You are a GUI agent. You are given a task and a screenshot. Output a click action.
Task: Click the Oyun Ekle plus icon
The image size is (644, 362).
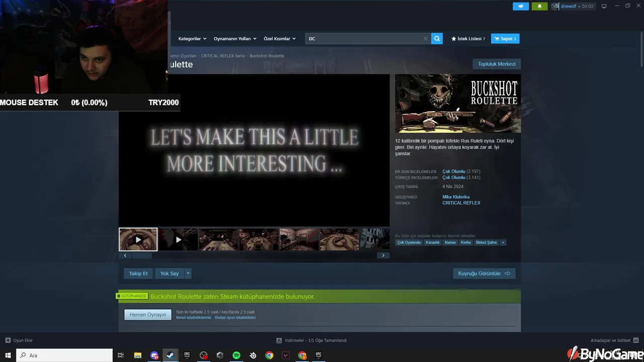pos(8,340)
